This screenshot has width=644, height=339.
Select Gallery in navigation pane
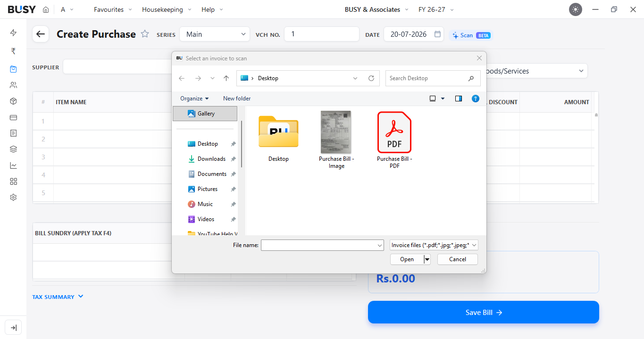(205, 114)
